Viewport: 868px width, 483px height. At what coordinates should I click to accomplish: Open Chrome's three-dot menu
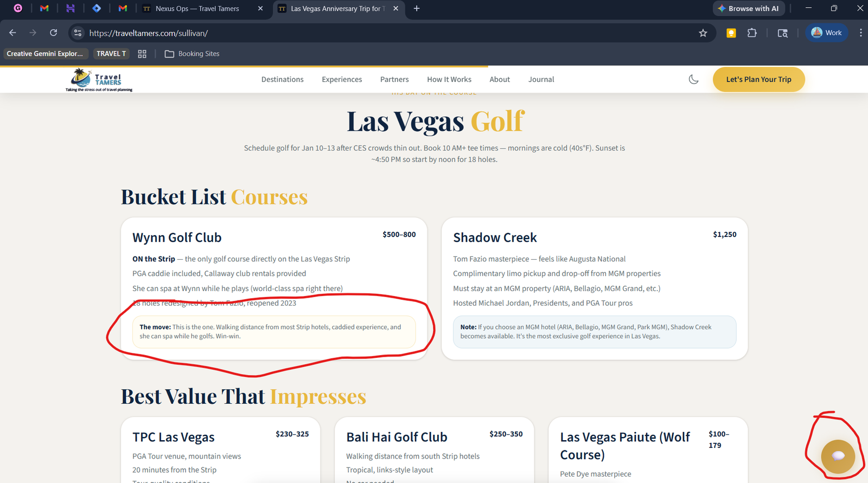(860, 33)
